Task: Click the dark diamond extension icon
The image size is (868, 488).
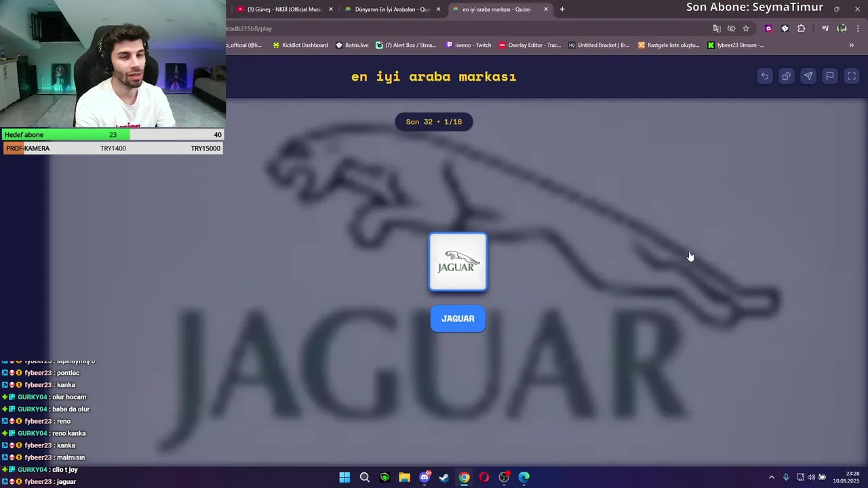Action: pos(785,28)
